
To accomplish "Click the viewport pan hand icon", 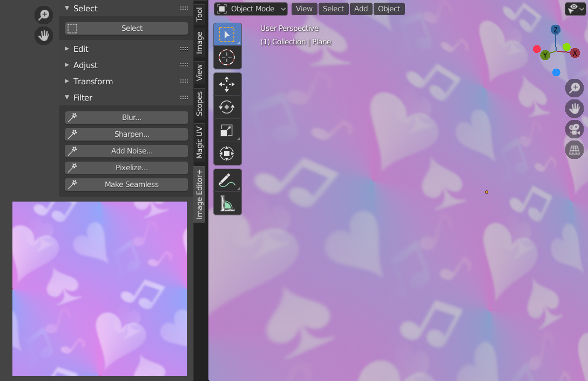I will coord(575,109).
